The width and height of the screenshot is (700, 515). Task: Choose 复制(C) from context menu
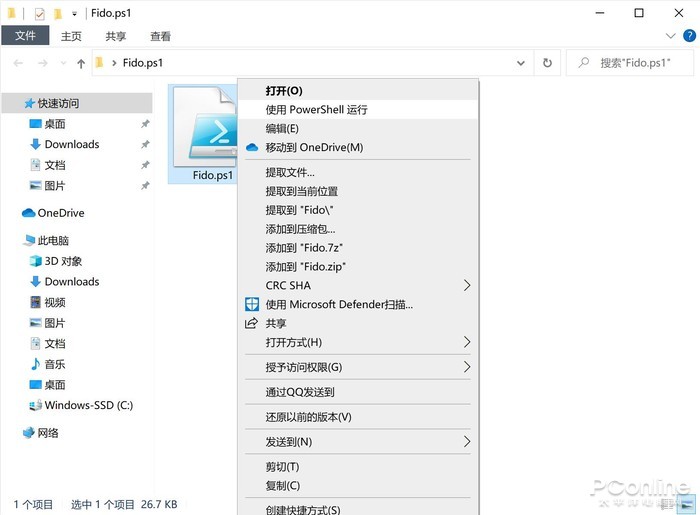358,486
